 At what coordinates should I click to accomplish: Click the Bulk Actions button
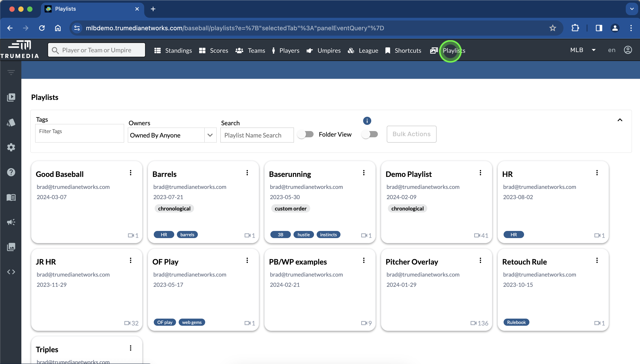pyautogui.click(x=411, y=134)
